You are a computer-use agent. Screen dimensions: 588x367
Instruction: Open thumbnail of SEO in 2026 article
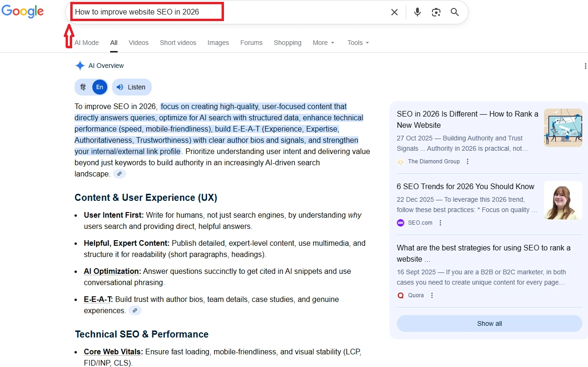tap(563, 128)
